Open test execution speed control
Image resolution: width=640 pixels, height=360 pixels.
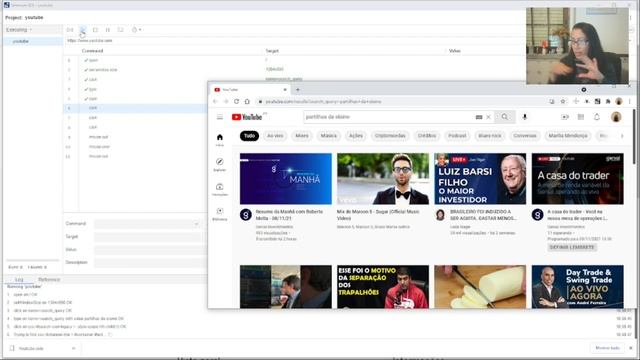tap(136, 30)
